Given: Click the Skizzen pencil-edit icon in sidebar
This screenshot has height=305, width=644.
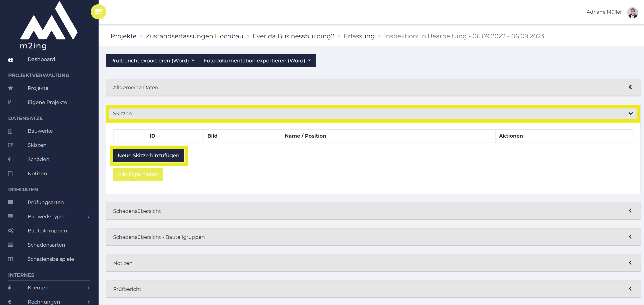Looking at the screenshot, I should tap(11, 145).
